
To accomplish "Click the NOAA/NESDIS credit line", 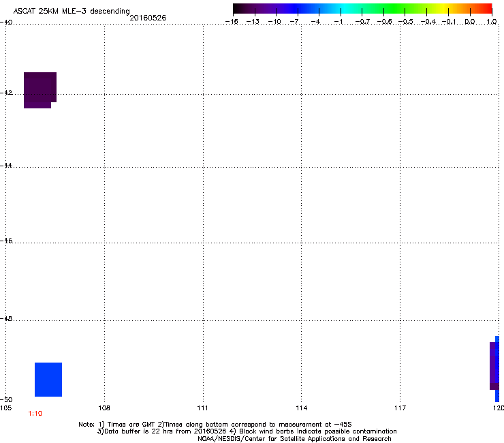I will (x=294, y=439).
